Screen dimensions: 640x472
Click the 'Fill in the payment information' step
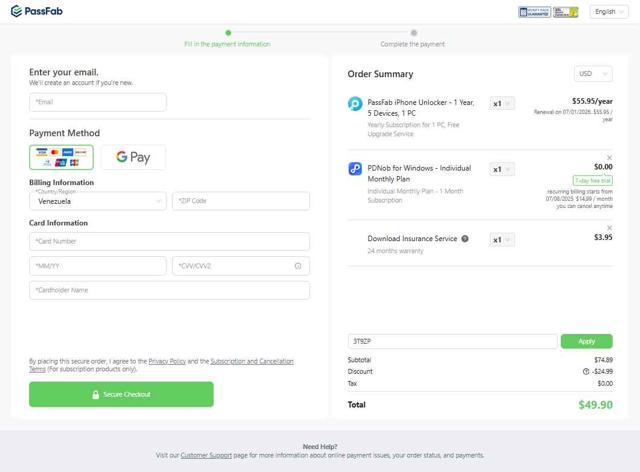coord(227,44)
